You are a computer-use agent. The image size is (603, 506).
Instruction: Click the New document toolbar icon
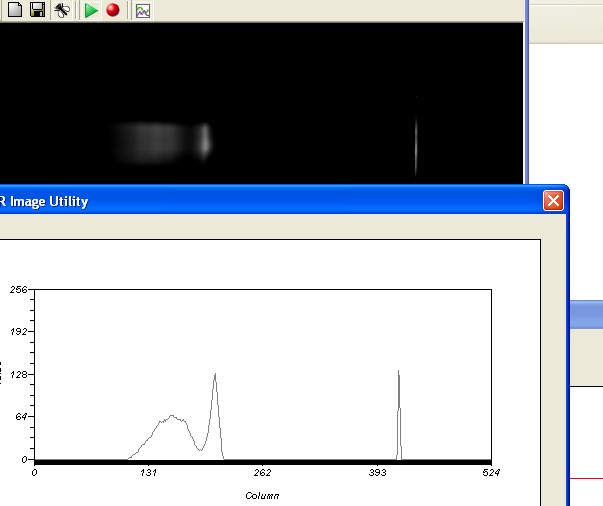[15, 10]
